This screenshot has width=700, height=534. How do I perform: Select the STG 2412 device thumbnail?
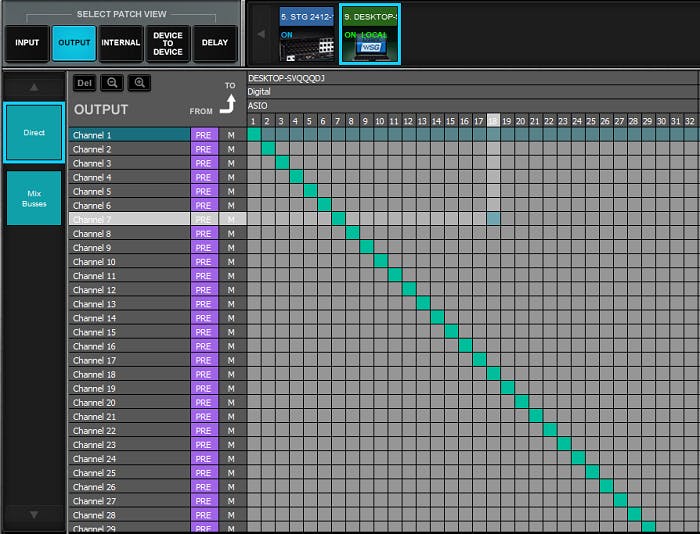click(306, 32)
